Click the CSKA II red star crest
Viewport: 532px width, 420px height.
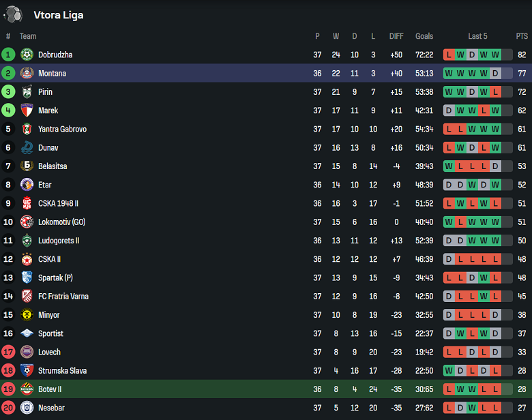pos(27,259)
